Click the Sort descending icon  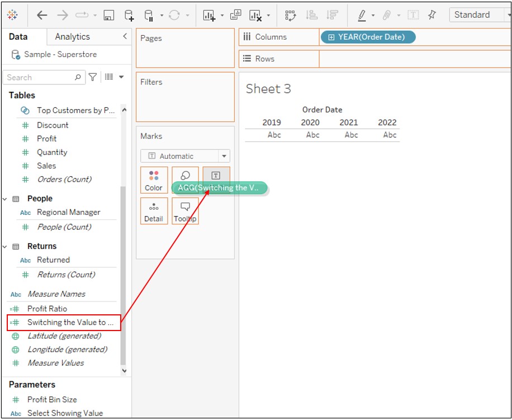pos(332,15)
